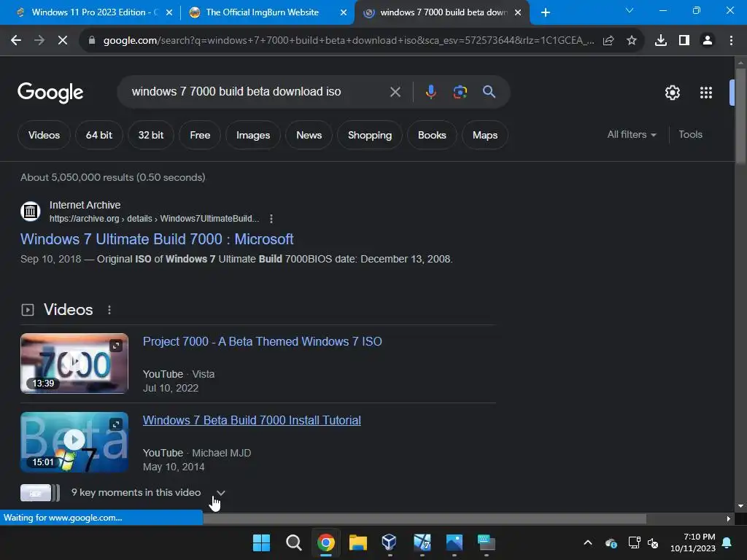Open Chrome tab search chevron

[x=630, y=10]
